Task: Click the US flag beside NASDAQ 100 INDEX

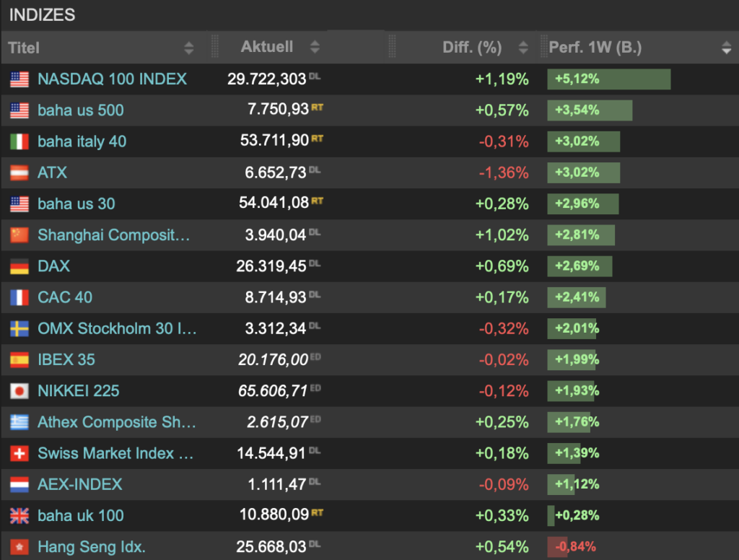Action: pyautogui.click(x=19, y=79)
